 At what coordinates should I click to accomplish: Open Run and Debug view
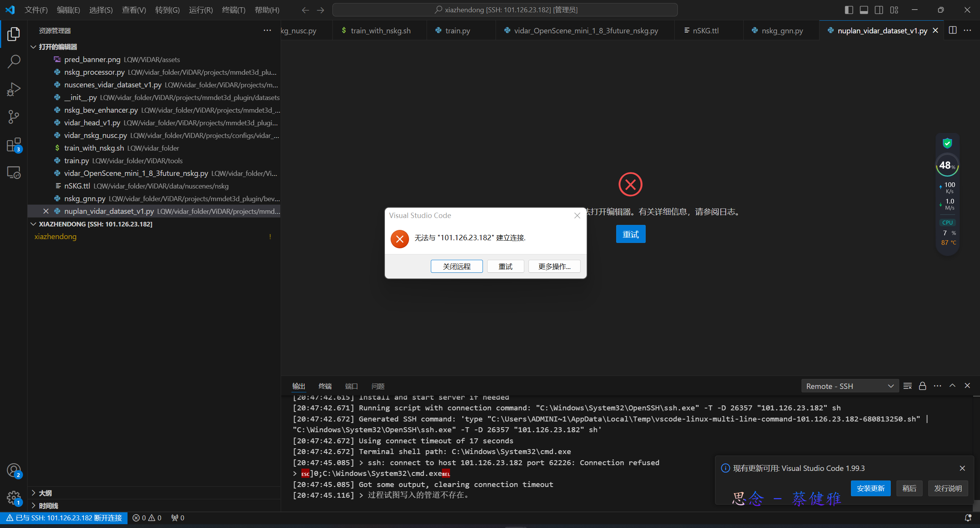point(14,89)
